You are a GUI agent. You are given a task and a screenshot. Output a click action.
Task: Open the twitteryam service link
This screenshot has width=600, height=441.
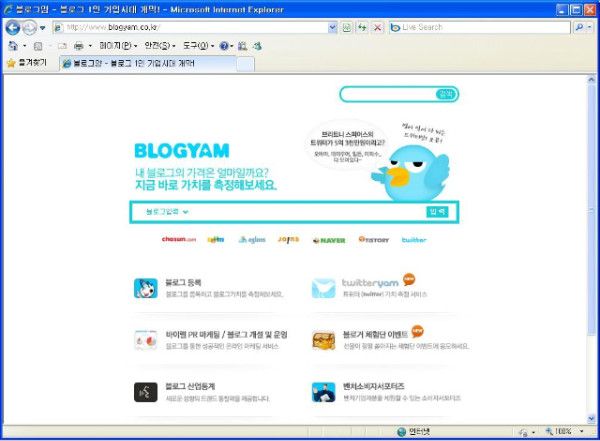click(x=370, y=283)
